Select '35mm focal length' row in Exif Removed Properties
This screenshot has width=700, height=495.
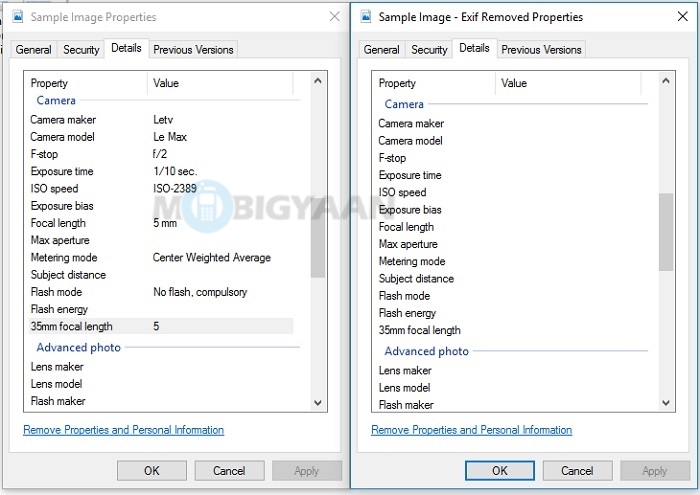[509, 330]
